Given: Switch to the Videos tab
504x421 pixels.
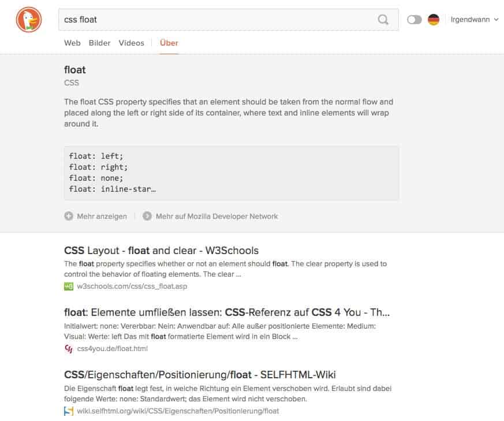Looking at the screenshot, I should (131, 43).
